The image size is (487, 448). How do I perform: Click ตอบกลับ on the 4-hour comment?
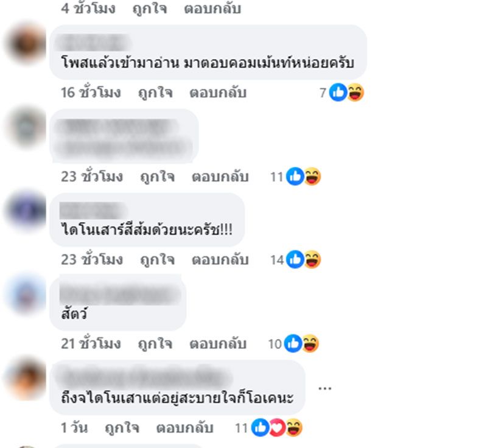(212, 9)
